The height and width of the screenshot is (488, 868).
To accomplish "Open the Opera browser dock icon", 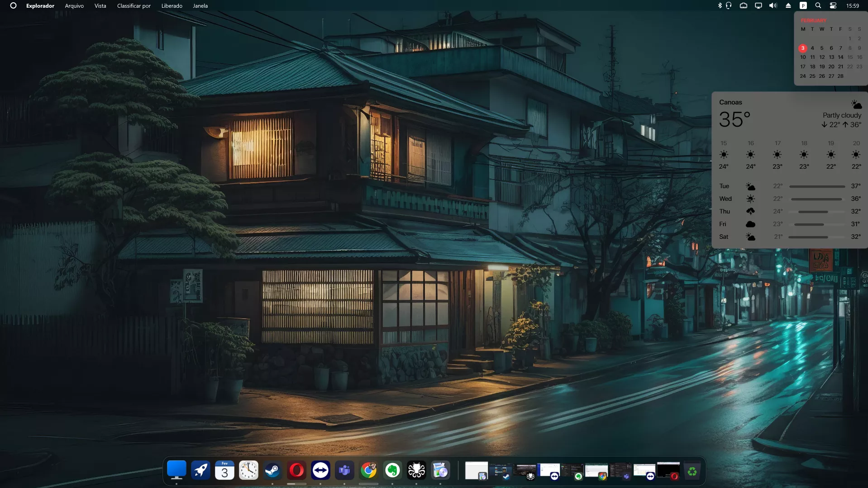I will pos(296,470).
